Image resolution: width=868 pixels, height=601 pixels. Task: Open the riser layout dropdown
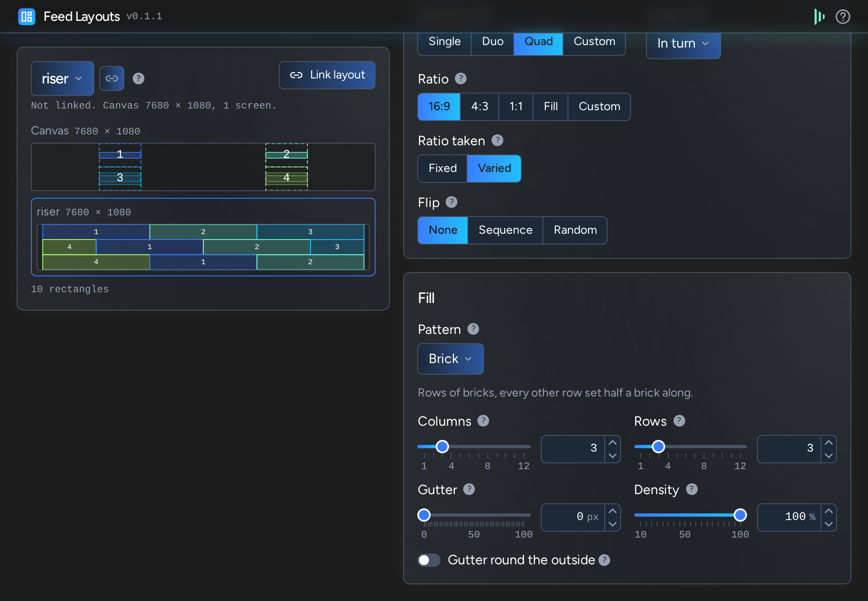click(63, 78)
